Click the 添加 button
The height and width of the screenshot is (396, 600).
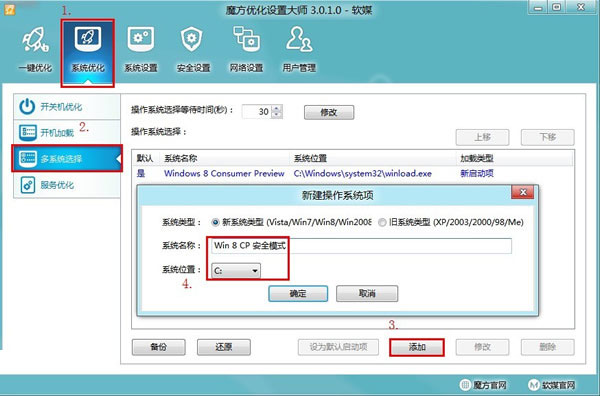pyautogui.click(x=417, y=347)
